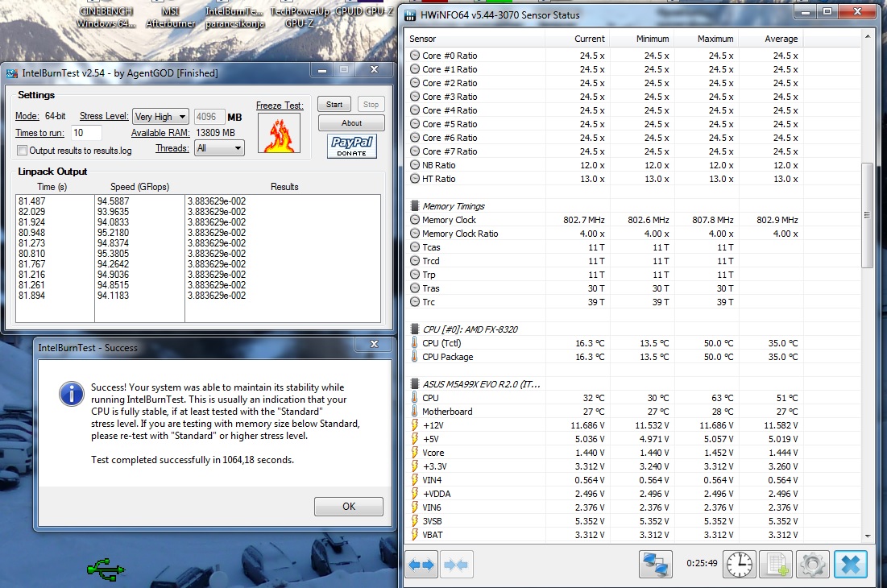Open the Stress Level dropdown showing Very High
The image size is (887, 588).
[160, 117]
